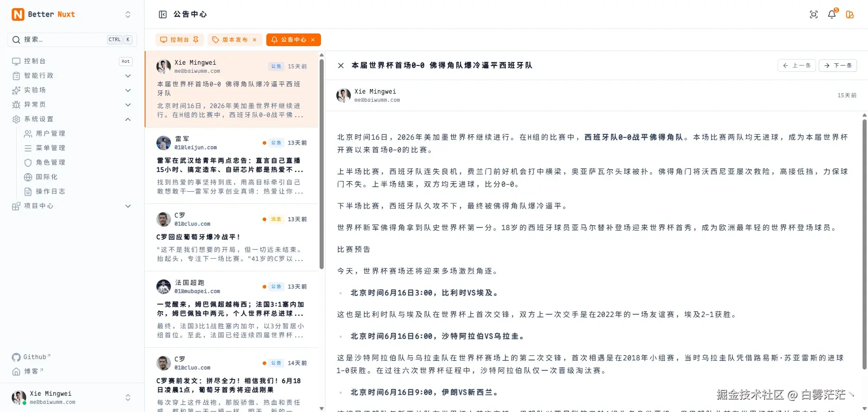Focus the 搜索 search field
This screenshot has width=868, height=412.
[72, 40]
